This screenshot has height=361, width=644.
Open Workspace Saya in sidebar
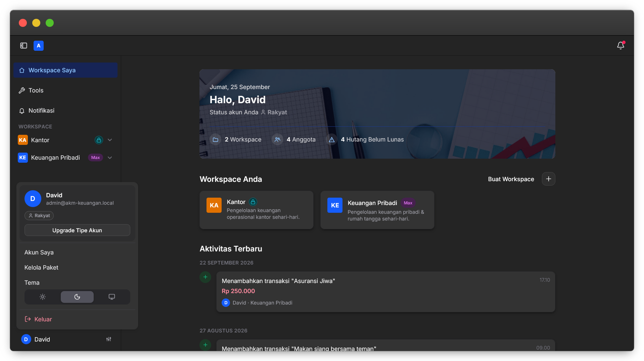pos(65,70)
